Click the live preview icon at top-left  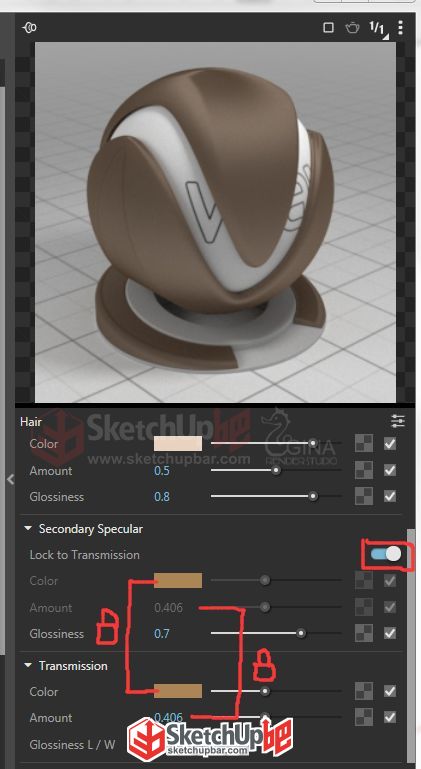point(29,27)
